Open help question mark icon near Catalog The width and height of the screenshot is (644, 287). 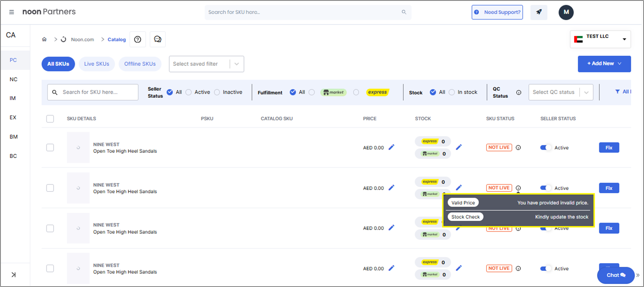click(137, 39)
